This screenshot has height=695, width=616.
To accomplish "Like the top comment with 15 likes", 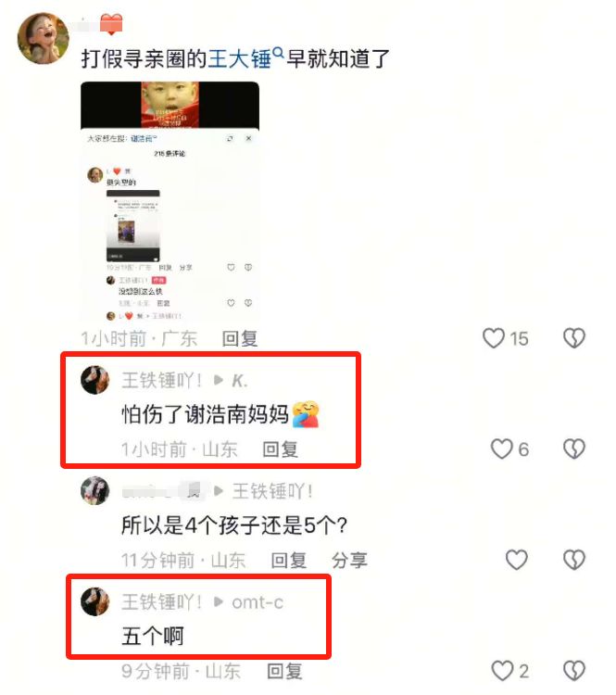I will [493, 338].
